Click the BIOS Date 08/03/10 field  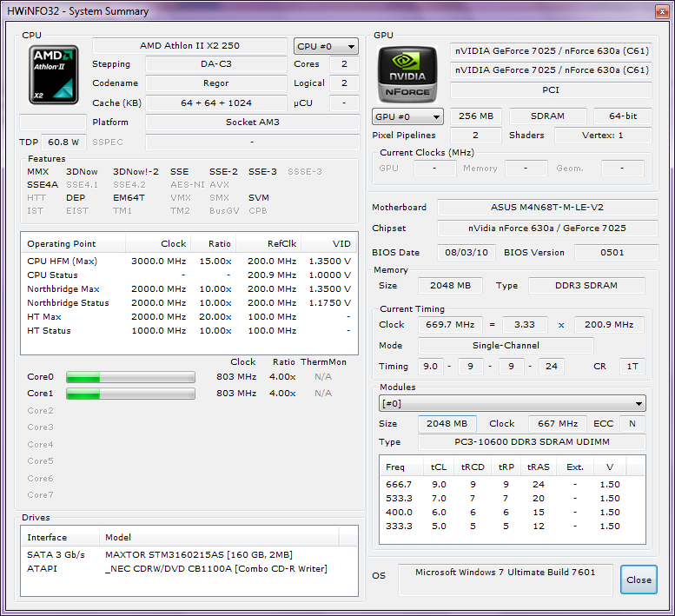(467, 253)
